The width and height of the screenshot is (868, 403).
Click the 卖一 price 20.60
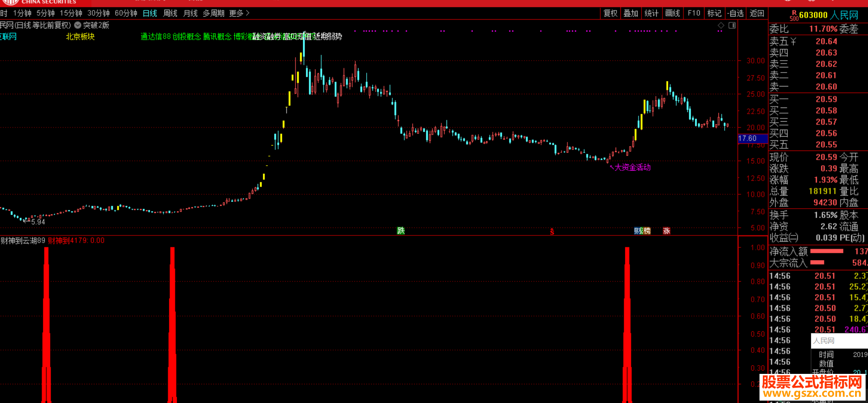(x=826, y=87)
